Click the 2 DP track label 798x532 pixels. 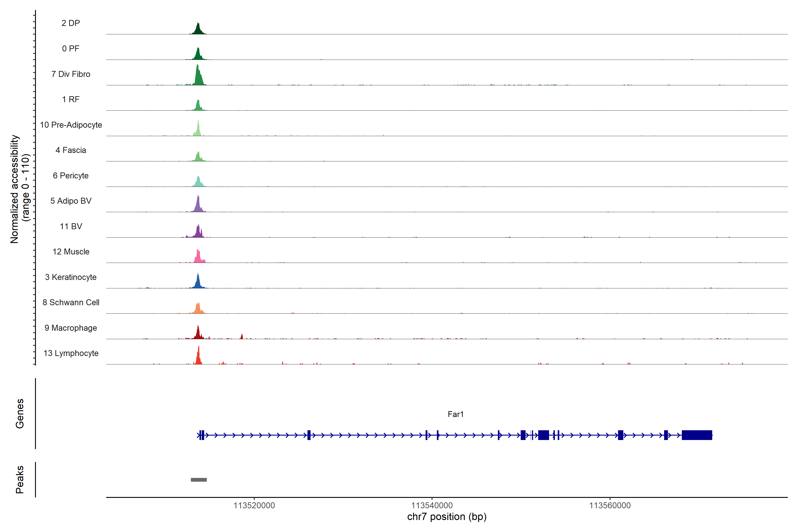70,23
